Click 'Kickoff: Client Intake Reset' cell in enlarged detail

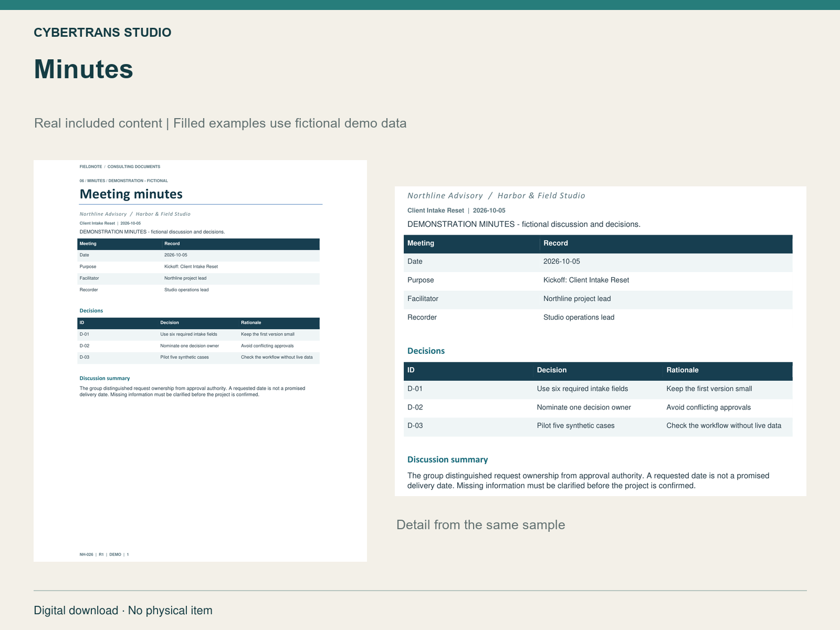586,280
